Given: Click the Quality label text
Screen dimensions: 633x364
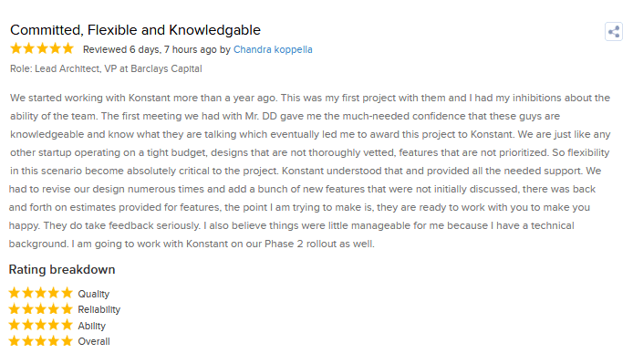Looking at the screenshot, I should [94, 294].
